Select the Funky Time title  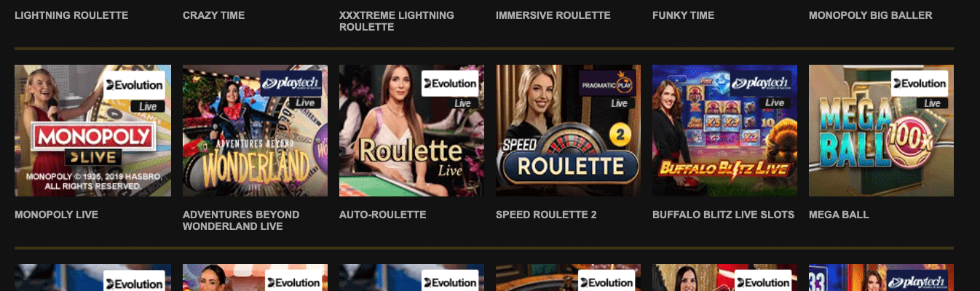point(683,15)
